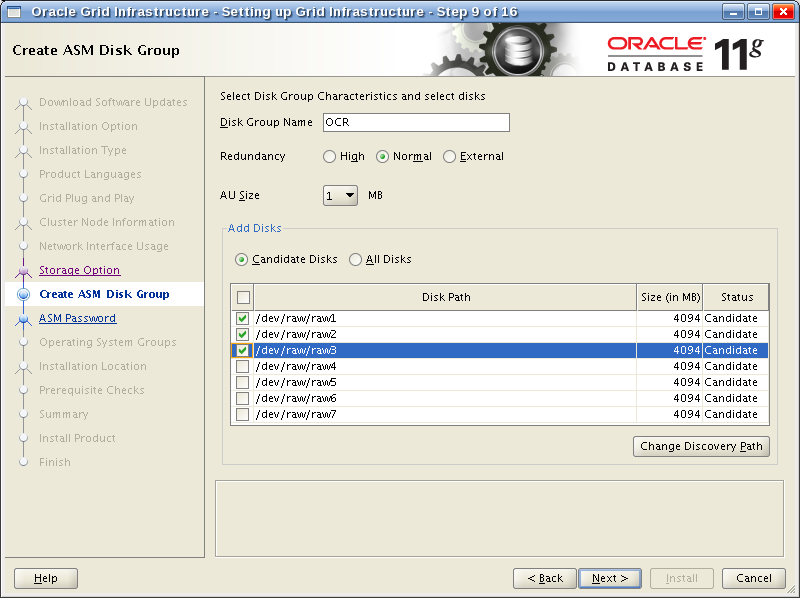Uncheck the /dev/raw/raw1 disk checkbox
The width and height of the screenshot is (800, 598).
point(242,318)
